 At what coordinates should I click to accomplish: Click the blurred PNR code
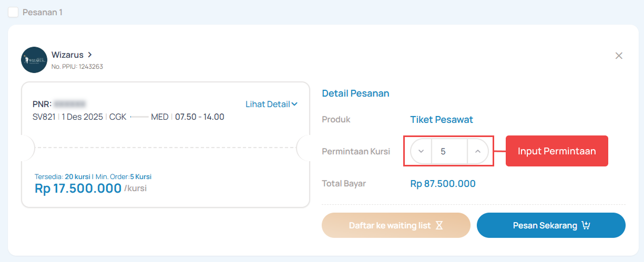pyautogui.click(x=70, y=104)
